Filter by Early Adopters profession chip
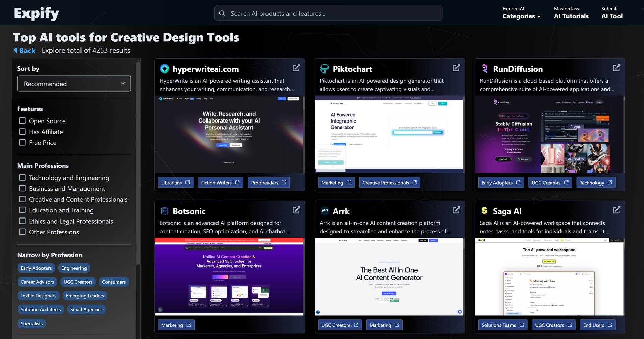 (x=36, y=268)
